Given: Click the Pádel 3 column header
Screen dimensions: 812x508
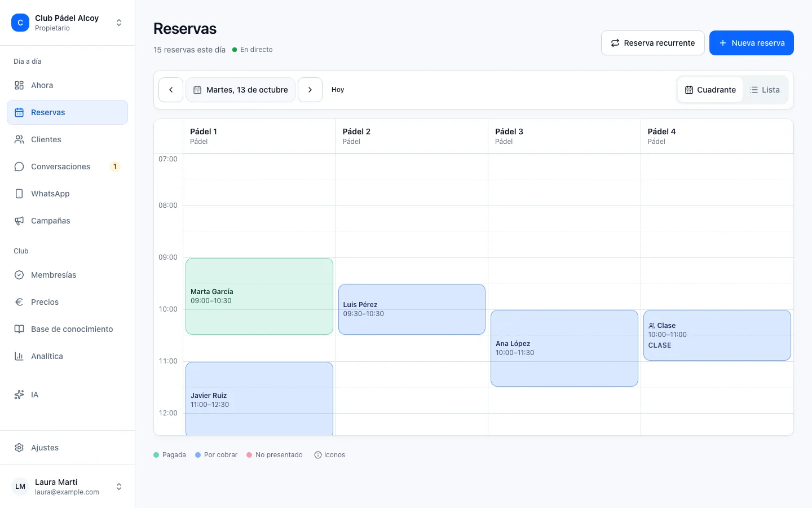Looking at the screenshot, I should (x=564, y=136).
